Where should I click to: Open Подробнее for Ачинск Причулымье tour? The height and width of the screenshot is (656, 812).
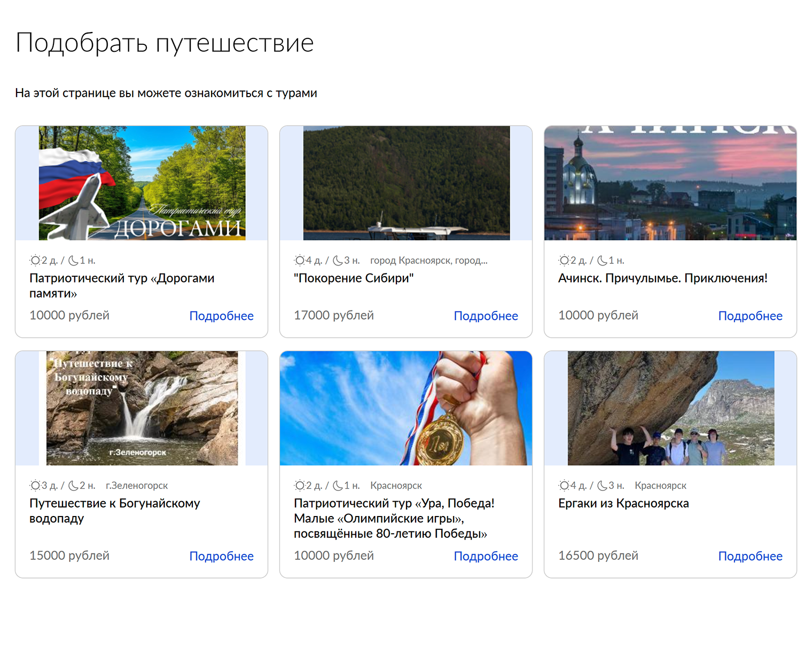[x=750, y=316]
